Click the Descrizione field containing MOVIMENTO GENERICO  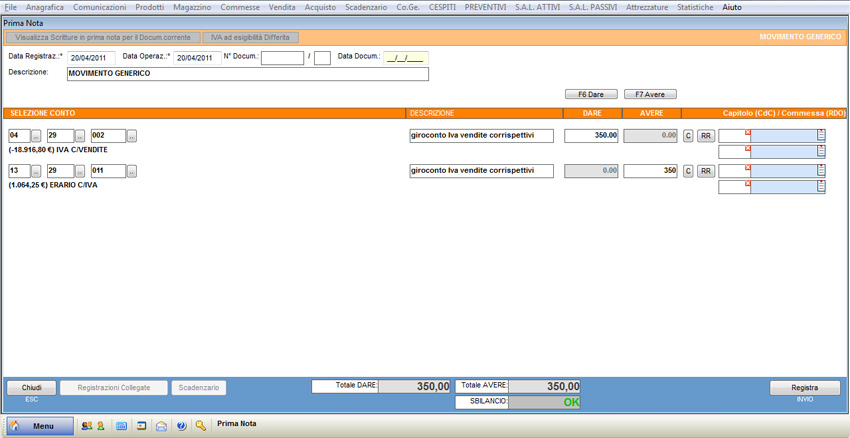tap(247, 74)
